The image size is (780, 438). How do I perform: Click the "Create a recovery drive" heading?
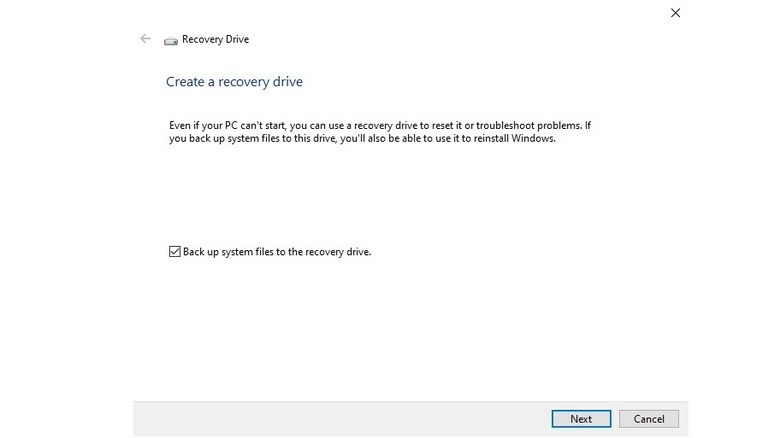234,81
